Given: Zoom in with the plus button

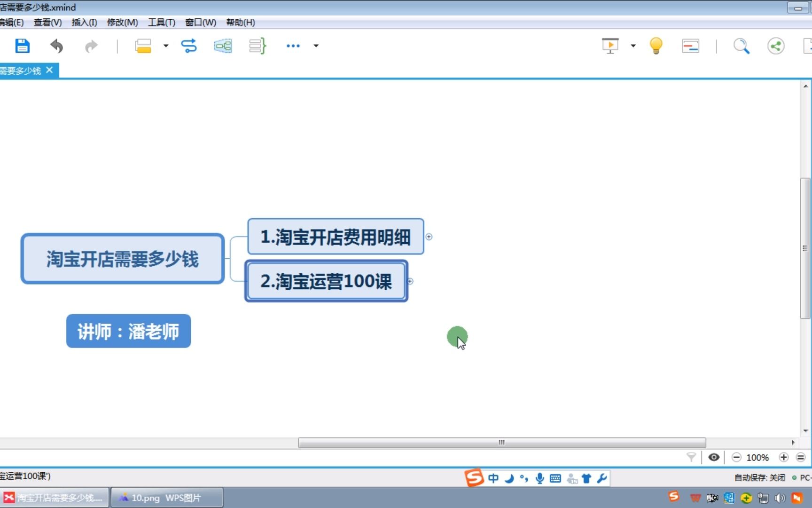Looking at the screenshot, I should coord(783,457).
